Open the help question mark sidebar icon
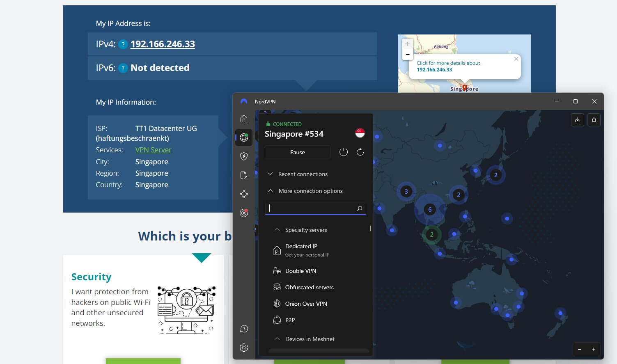Image resolution: width=617 pixels, height=364 pixels. (x=244, y=329)
